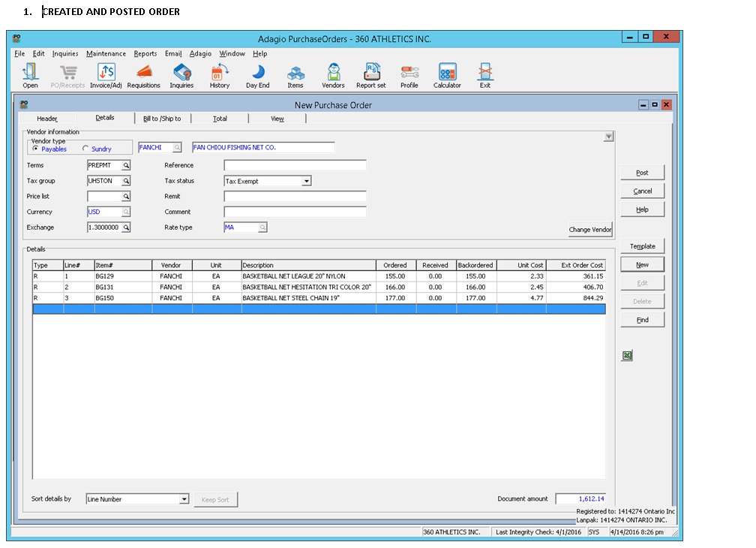Select the Payables vendor type
Viewport: 756px width, 548px height.
36,149
